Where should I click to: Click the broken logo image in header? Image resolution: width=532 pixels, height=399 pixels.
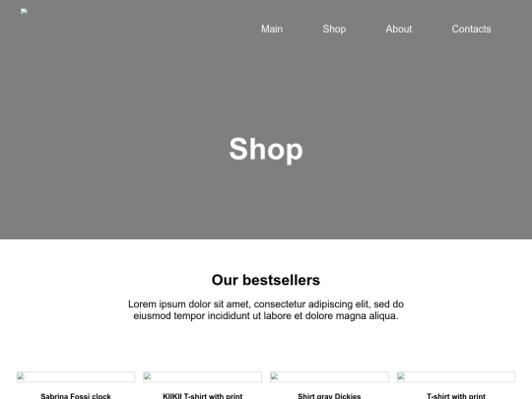click(x=24, y=12)
